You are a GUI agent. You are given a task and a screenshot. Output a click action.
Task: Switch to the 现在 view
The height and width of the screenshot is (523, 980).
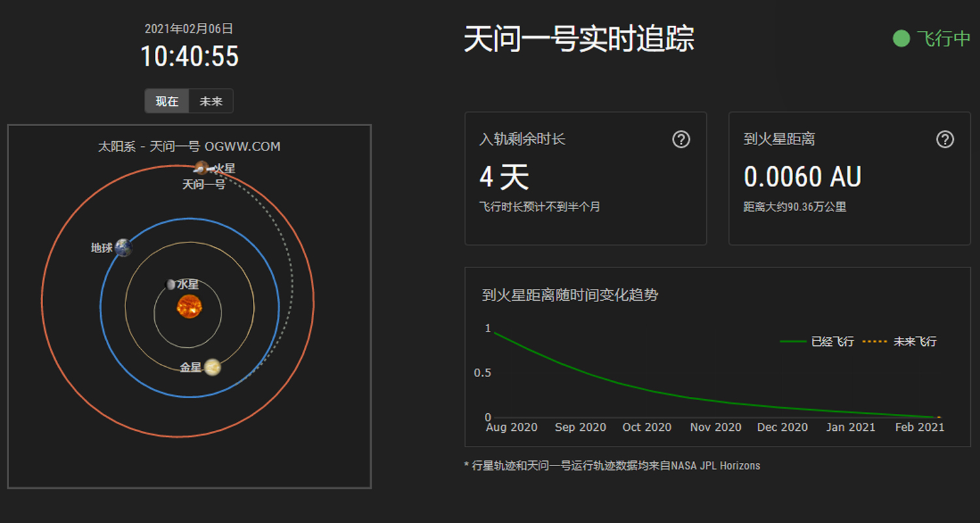coord(167,101)
